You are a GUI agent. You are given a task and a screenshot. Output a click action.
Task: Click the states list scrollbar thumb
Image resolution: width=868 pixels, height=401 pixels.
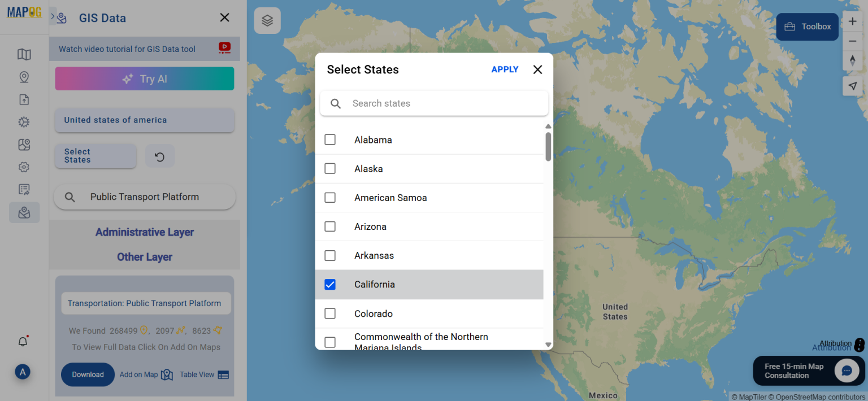coord(548,147)
